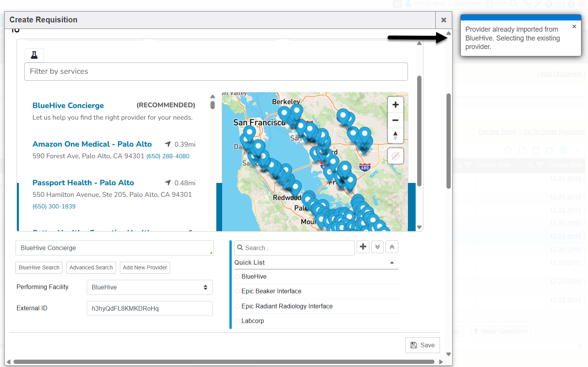Click Show Questions button in background

pos(500,331)
